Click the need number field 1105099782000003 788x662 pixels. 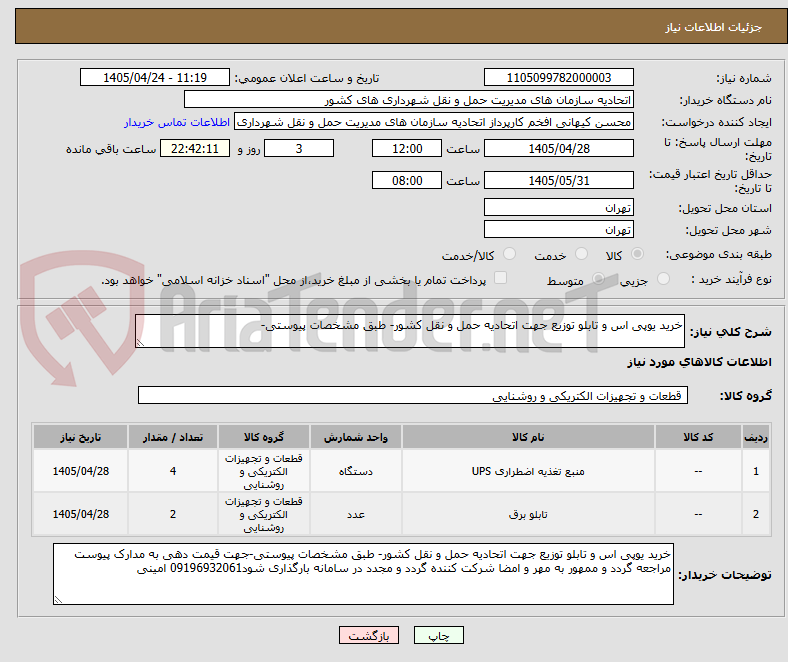558,77
